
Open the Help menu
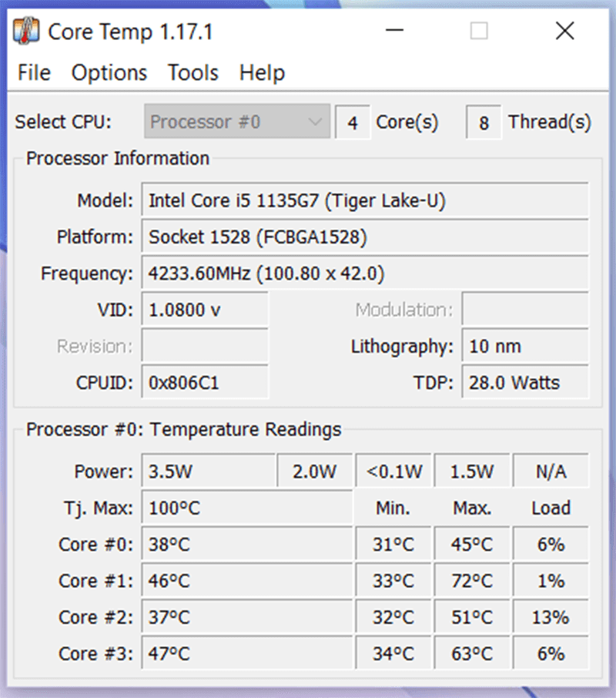coord(262,72)
